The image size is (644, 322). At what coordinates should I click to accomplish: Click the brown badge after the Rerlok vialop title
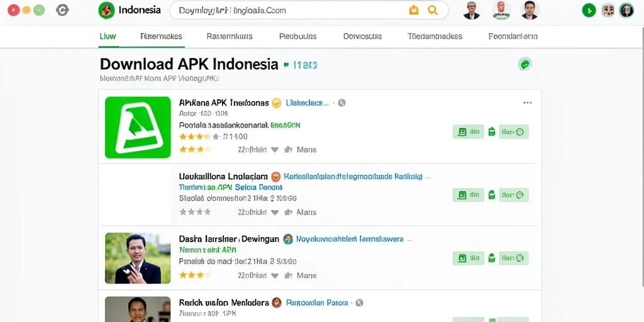click(277, 303)
